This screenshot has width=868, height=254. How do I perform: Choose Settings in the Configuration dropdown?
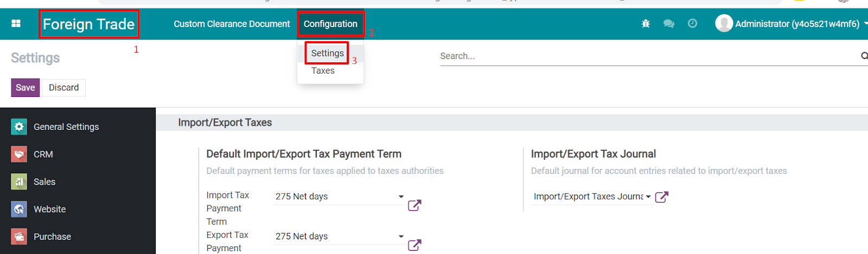click(327, 53)
